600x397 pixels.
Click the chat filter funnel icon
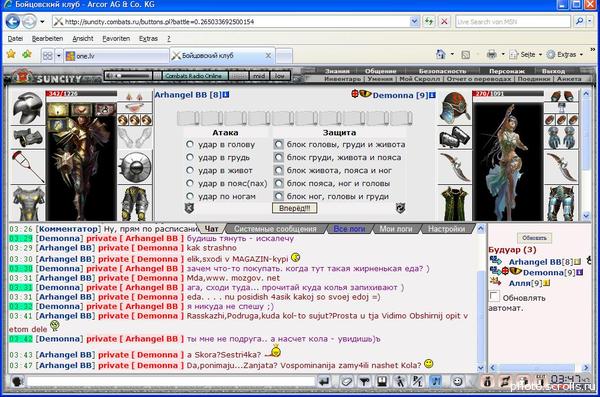364,381
